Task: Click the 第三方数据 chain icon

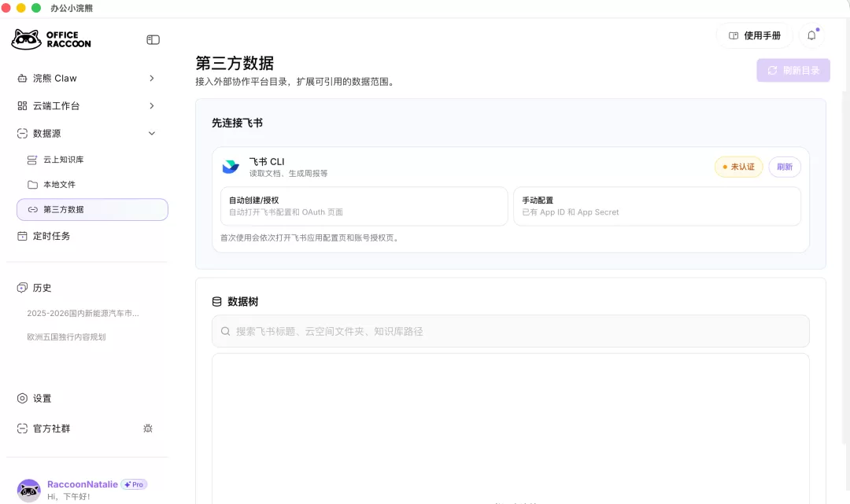Action: [x=32, y=209]
